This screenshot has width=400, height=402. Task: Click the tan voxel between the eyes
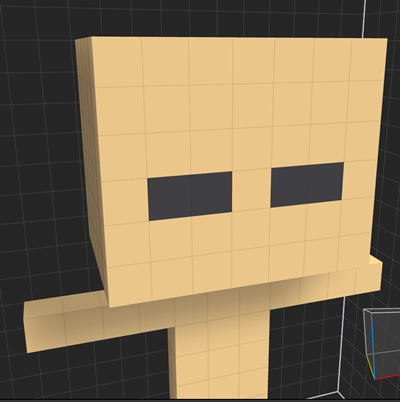tap(251, 189)
